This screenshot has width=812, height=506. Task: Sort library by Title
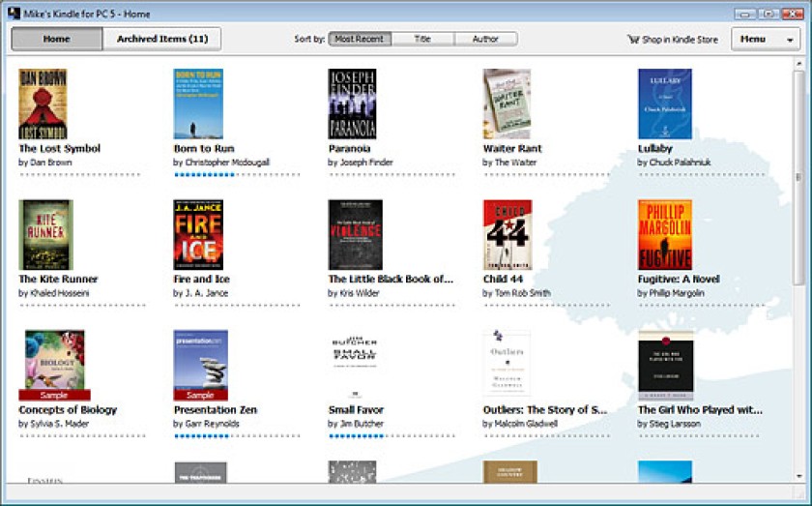[422, 39]
